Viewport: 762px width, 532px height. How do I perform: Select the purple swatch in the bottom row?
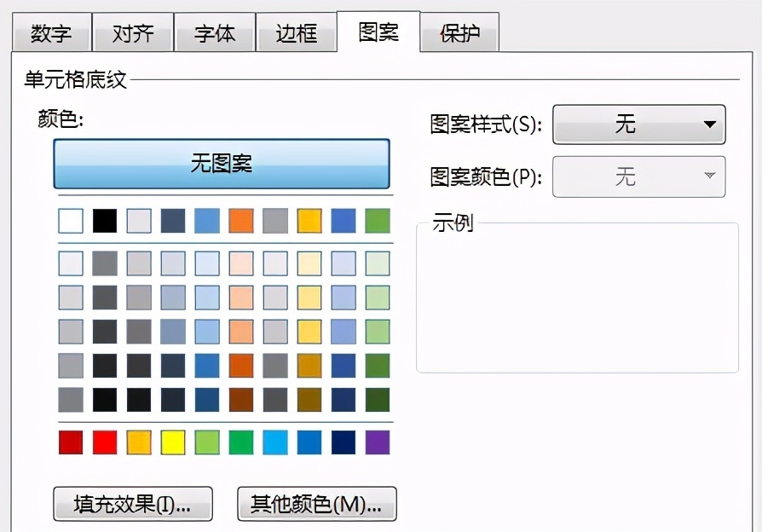tap(377, 442)
